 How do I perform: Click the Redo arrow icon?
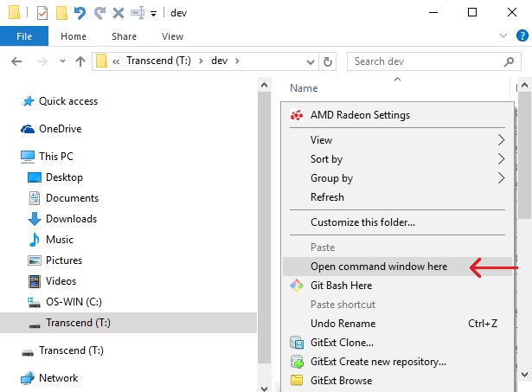tap(99, 13)
